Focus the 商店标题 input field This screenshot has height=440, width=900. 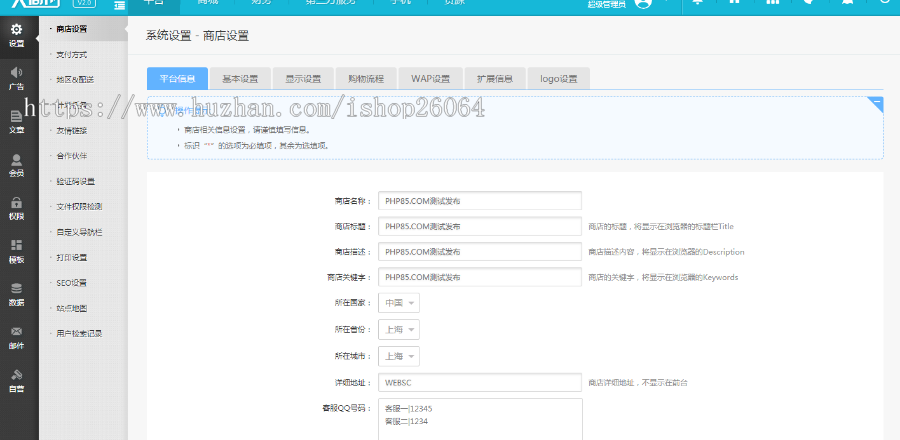480,226
